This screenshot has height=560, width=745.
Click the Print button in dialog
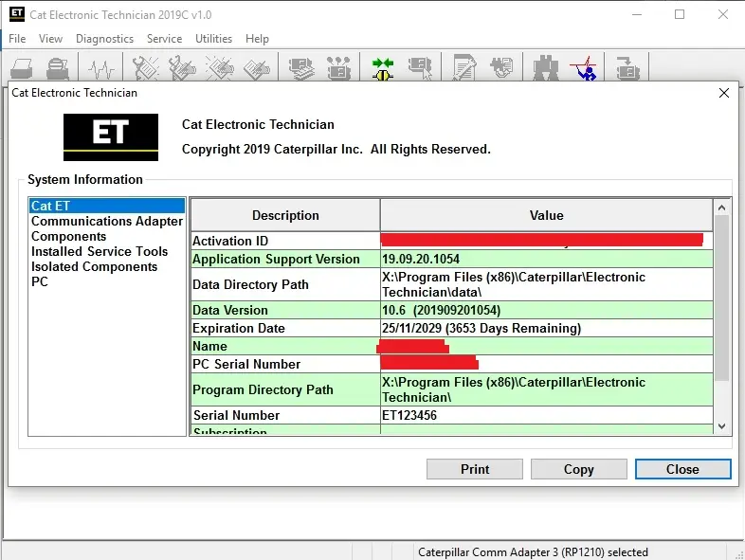[475, 469]
